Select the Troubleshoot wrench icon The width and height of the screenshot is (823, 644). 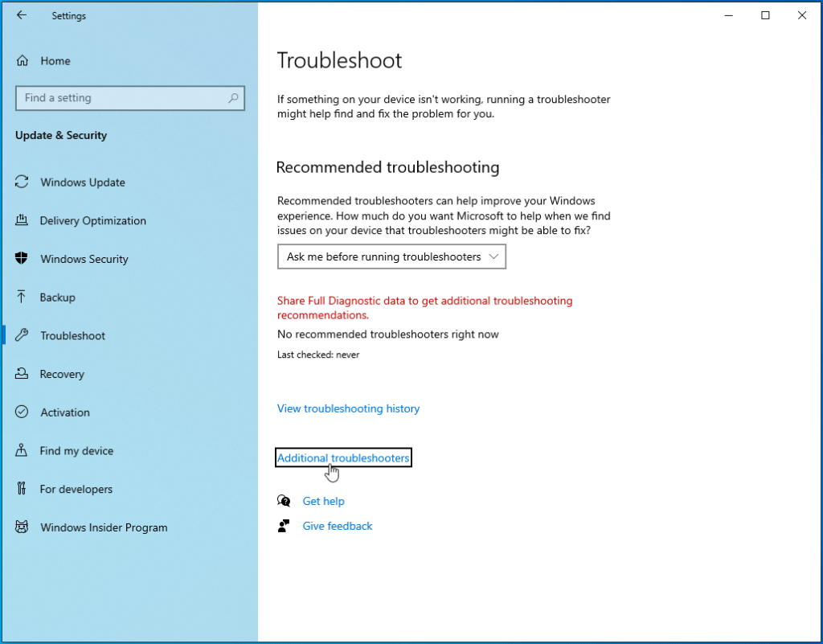(x=22, y=335)
